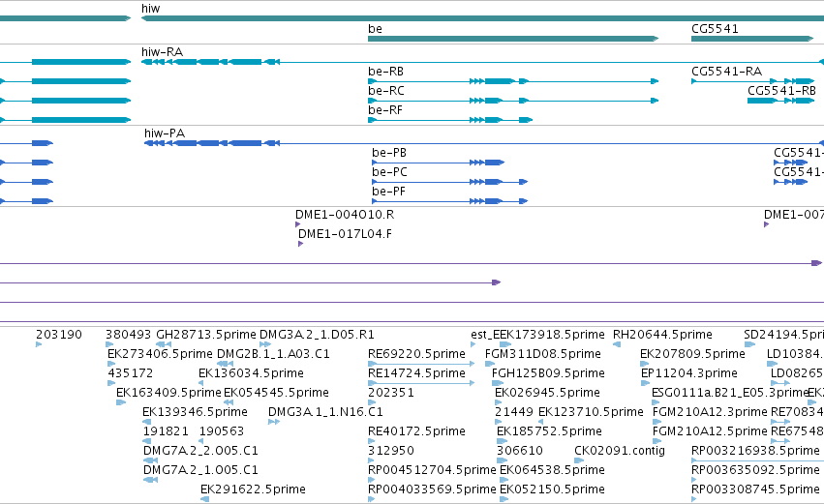
Task: Select DMG3A.1_1.N16.C1 label
Action: [x=325, y=412]
